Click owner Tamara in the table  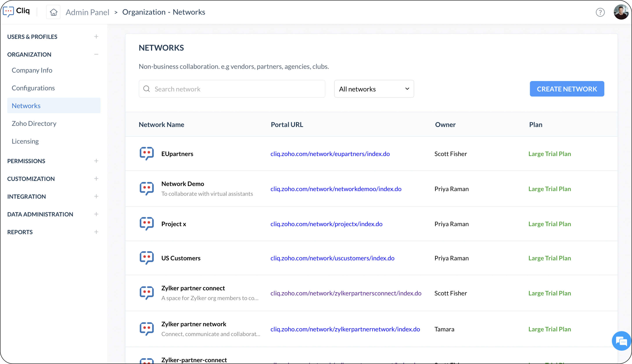click(444, 329)
